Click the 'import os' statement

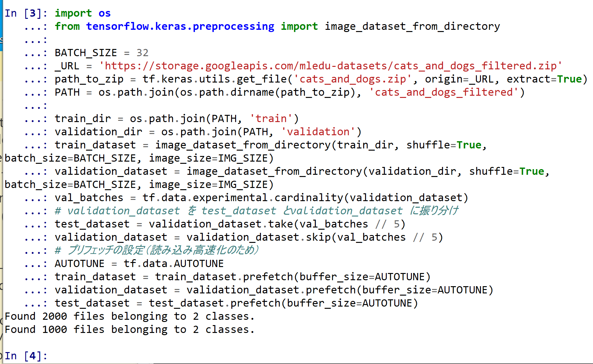[x=83, y=13]
